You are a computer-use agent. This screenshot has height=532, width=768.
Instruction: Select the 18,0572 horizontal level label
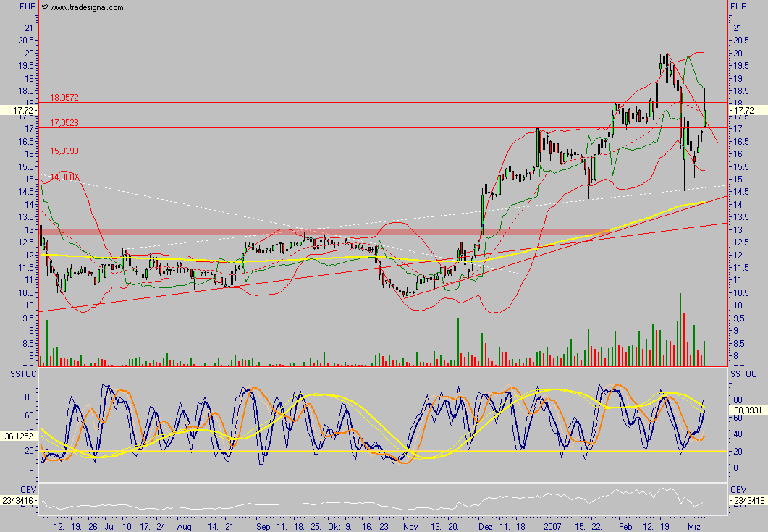point(64,97)
